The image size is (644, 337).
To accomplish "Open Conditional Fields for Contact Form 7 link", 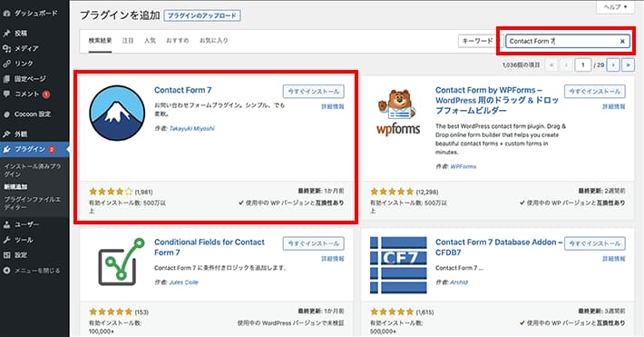I will pyautogui.click(x=209, y=247).
